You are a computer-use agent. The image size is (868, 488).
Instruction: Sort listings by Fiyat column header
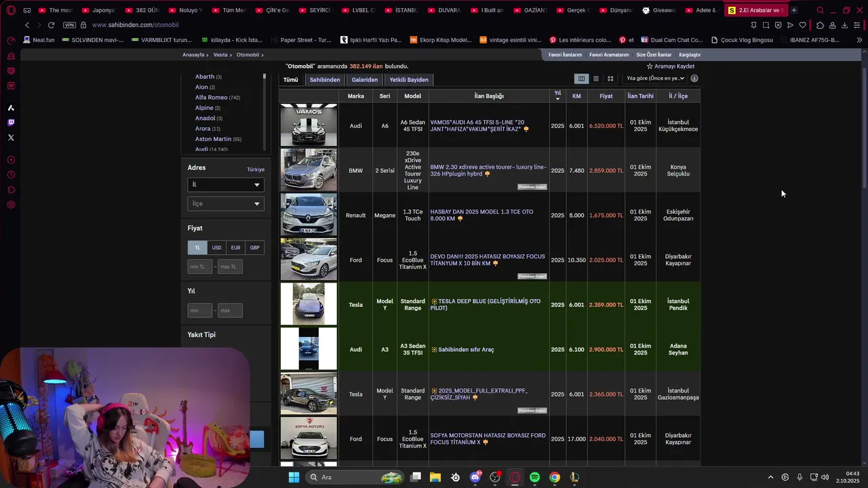606,96
